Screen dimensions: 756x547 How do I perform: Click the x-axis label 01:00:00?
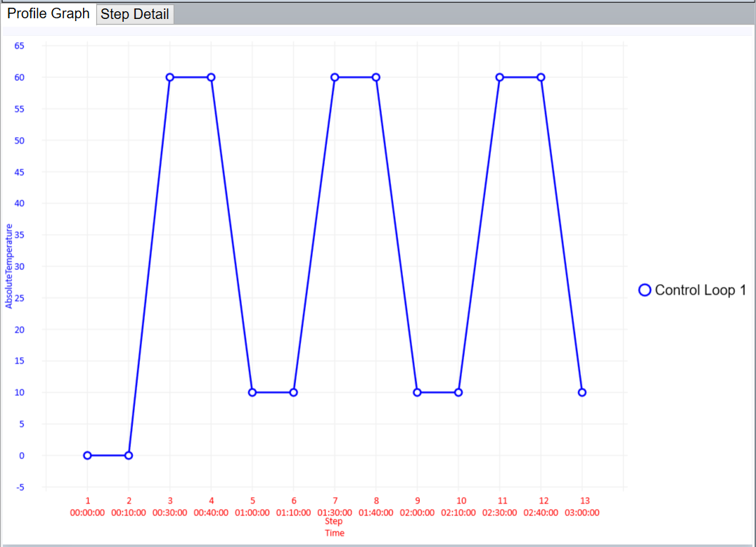[x=252, y=513]
